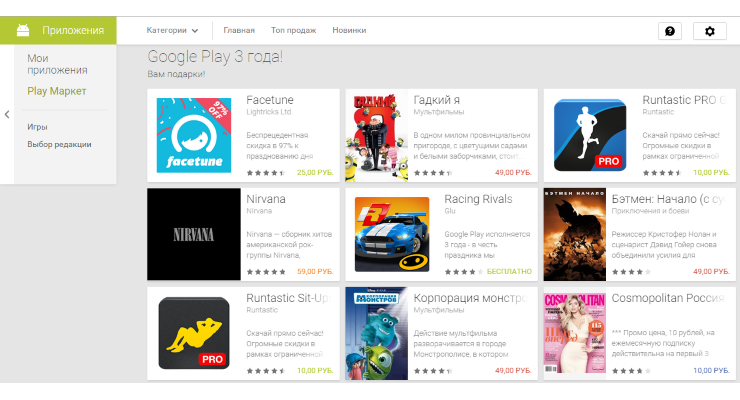Viewport: 740px width, 400px height.
Task: Open the Lightricks Ltd. developer link
Action: [x=269, y=112]
